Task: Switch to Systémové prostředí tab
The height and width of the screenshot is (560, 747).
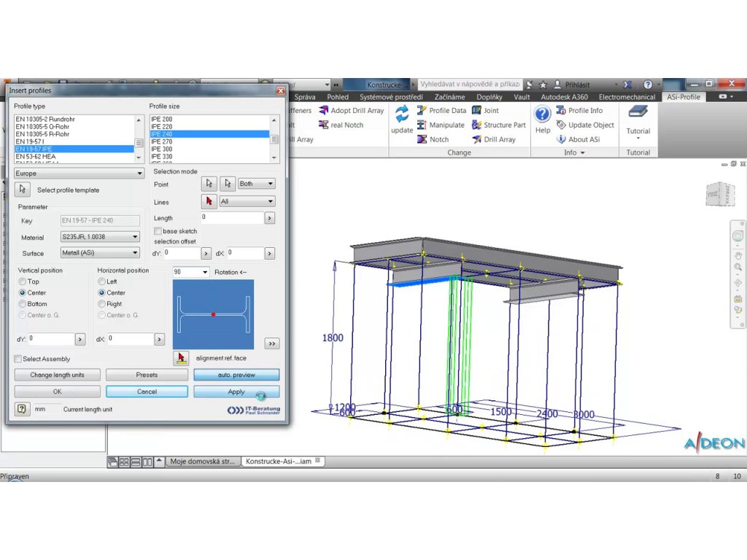Action: click(x=391, y=97)
